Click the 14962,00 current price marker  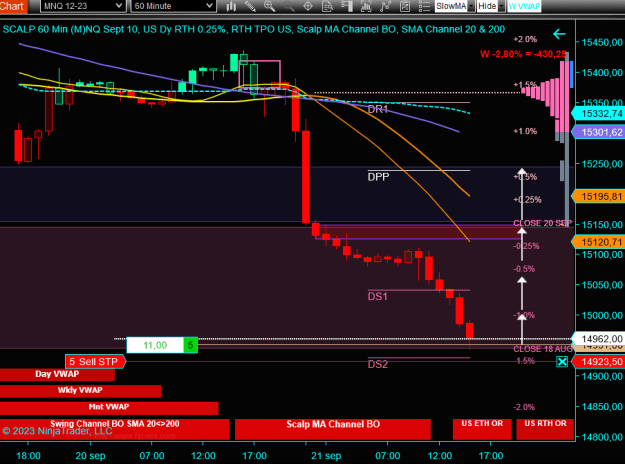click(x=598, y=339)
